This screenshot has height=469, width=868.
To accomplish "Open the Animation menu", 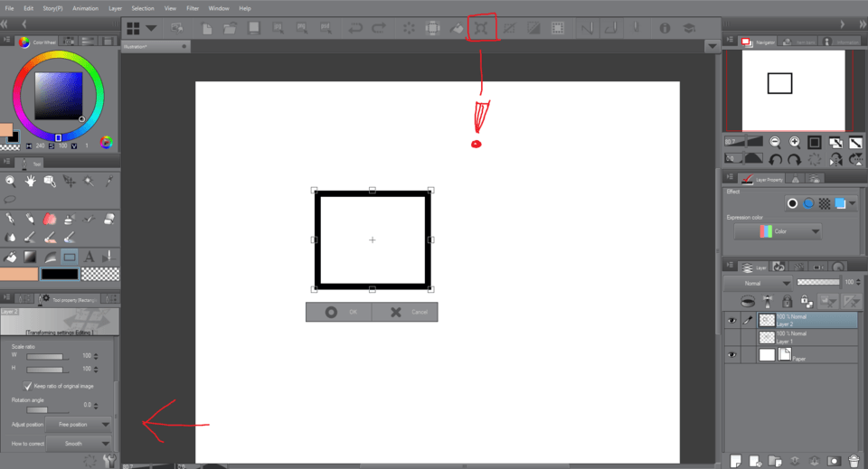I will point(85,8).
